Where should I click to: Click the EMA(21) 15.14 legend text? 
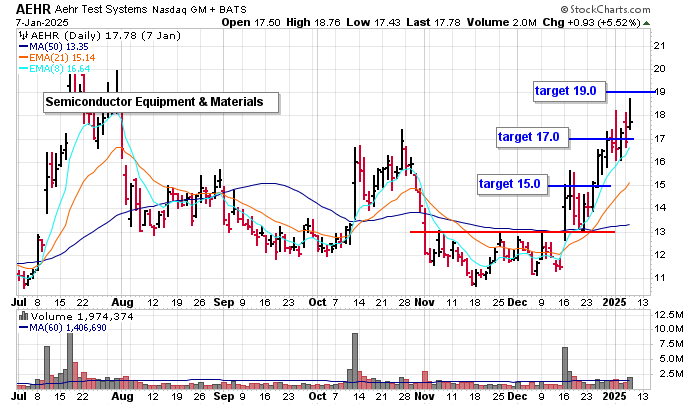(62, 58)
